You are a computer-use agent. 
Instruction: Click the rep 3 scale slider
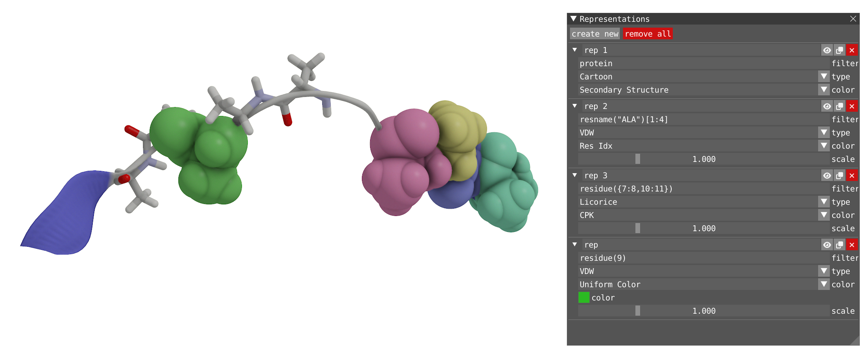coord(704,228)
